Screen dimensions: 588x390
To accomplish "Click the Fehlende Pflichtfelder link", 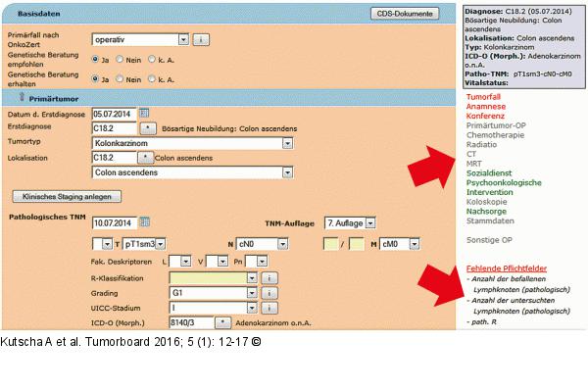I will [x=507, y=268].
